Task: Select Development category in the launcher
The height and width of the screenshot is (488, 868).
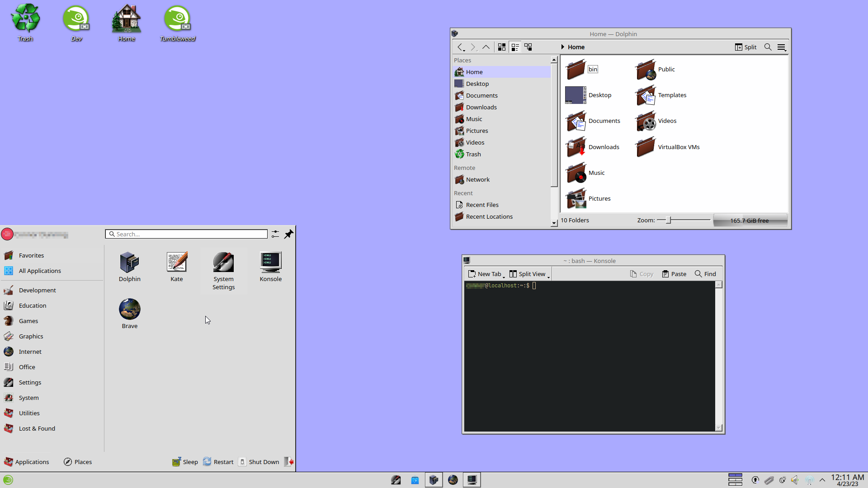Action: tap(38, 290)
